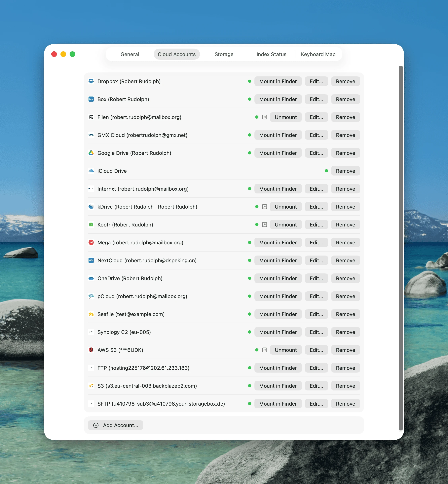The width and height of the screenshot is (448, 484).
Task: Open the Storage tab
Action: tap(224, 54)
